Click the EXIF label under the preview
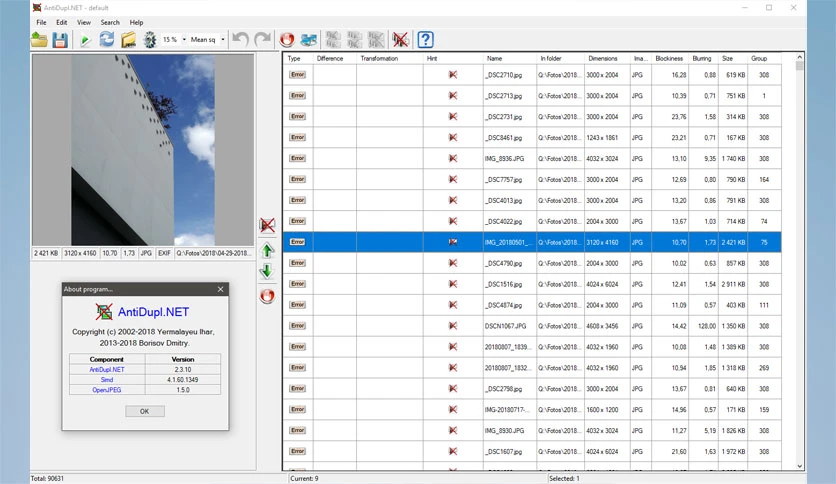The image size is (836, 484). (164, 253)
